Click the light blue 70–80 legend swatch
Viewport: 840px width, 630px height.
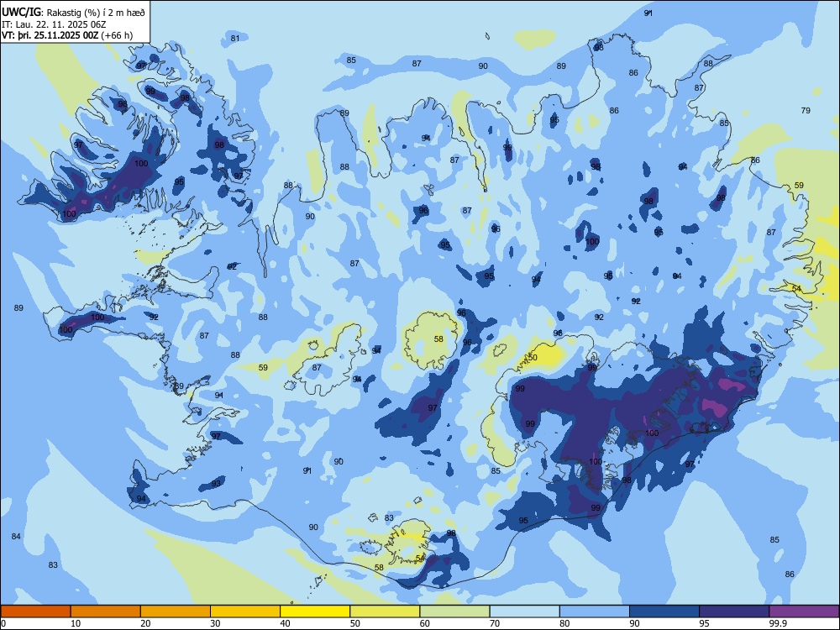[x=525, y=612]
